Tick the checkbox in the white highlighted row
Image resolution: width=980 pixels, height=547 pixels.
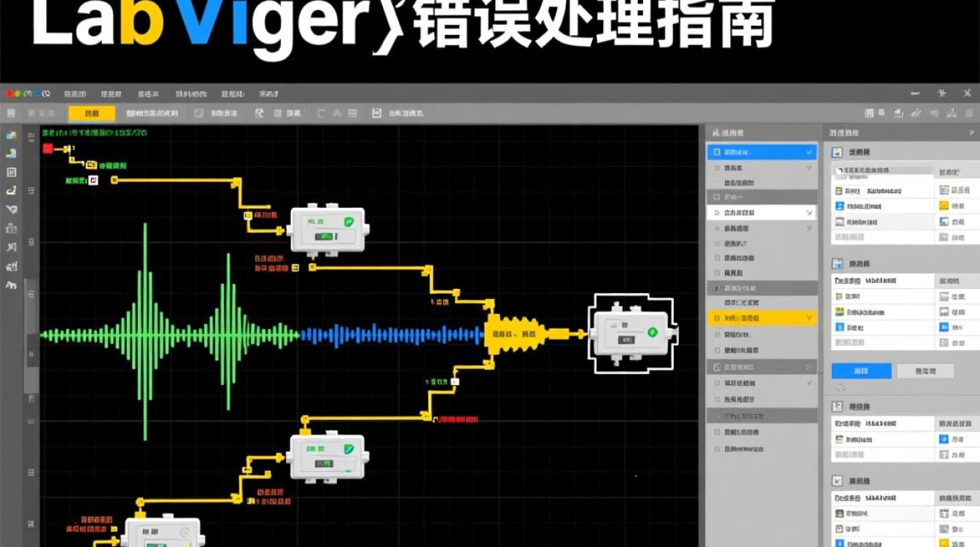717,212
